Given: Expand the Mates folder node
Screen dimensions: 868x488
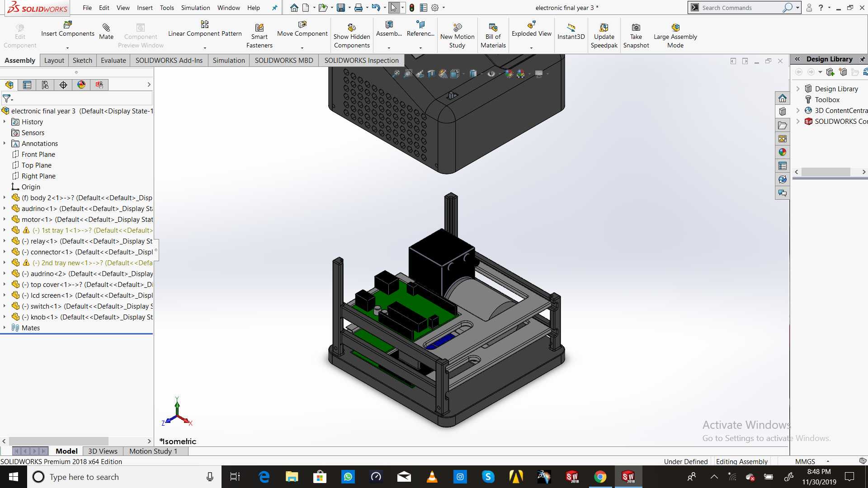Looking at the screenshot, I should point(5,328).
